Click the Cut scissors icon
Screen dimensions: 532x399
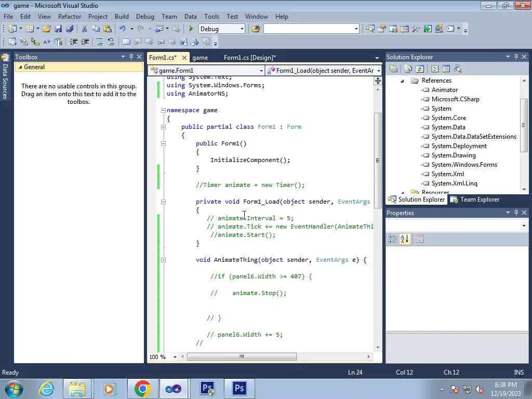(x=85, y=29)
